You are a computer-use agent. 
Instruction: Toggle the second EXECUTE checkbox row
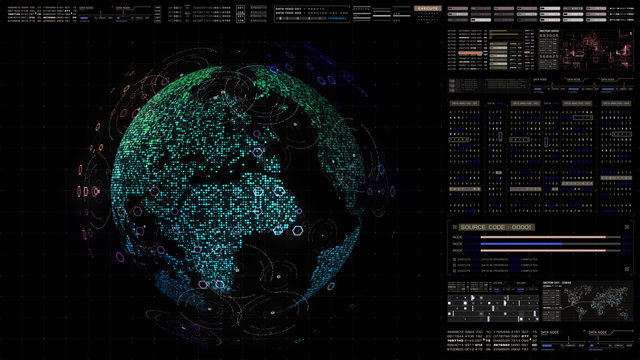454,265
